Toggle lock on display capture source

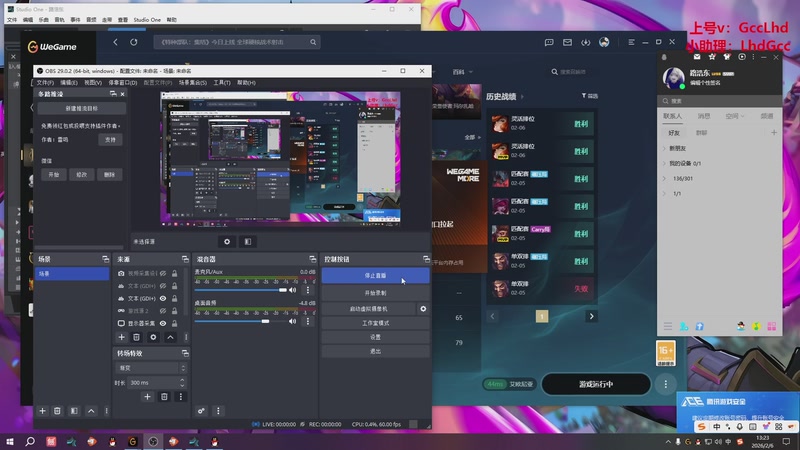pyautogui.click(x=174, y=323)
